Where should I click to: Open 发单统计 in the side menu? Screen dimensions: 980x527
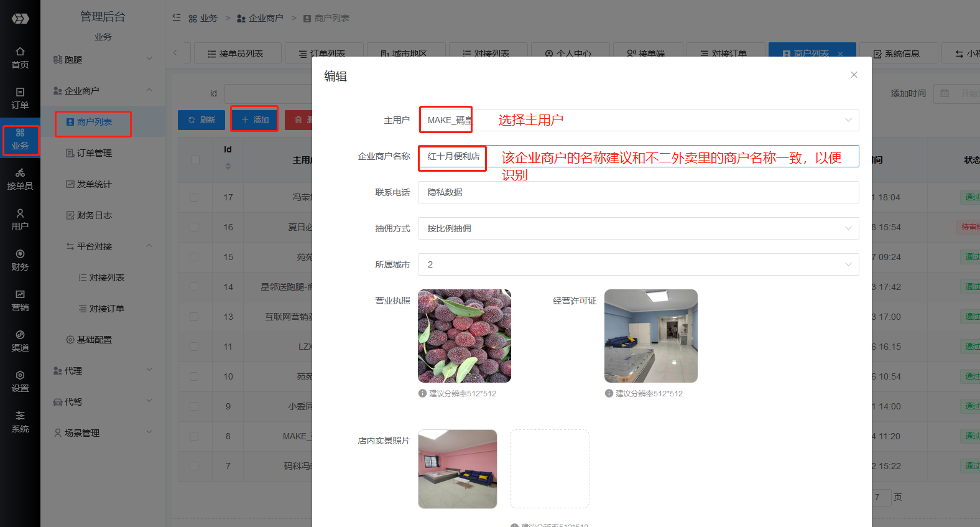coord(94,184)
